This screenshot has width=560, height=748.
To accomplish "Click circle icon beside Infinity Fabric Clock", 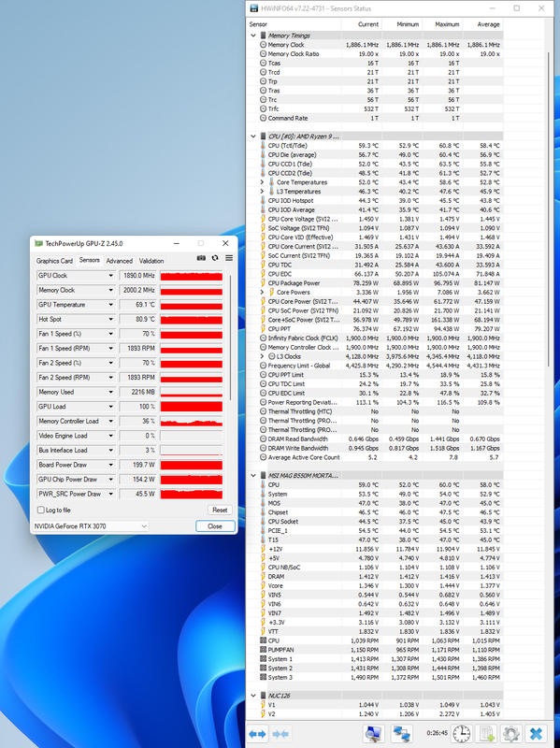I will (263, 338).
